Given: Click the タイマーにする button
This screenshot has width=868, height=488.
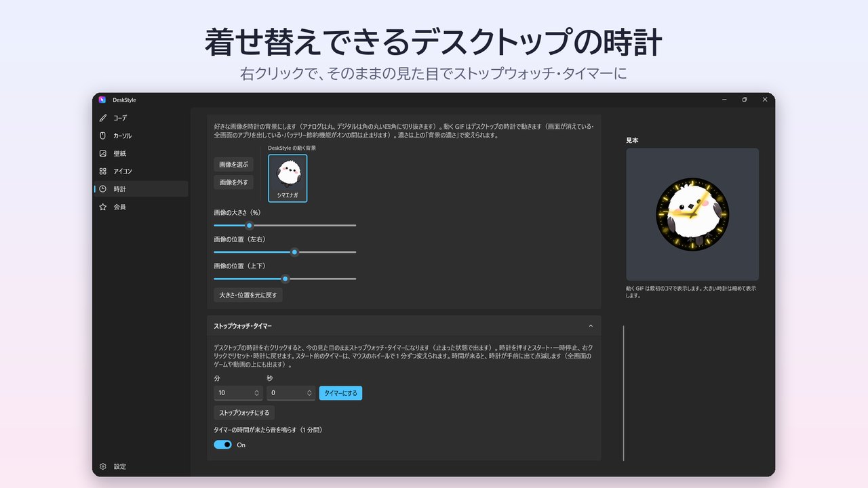Looking at the screenshot, I should pyautogui.click(x=340, y=393).
